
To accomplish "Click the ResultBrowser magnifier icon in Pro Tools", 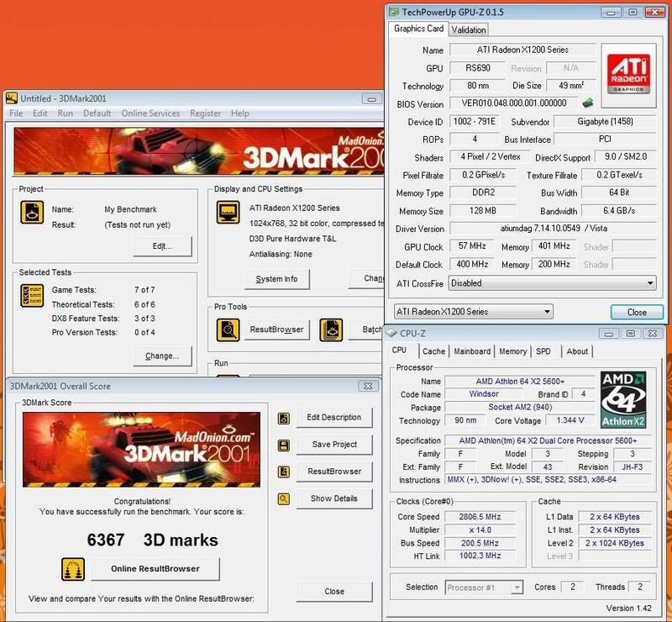I will point(228,329).
